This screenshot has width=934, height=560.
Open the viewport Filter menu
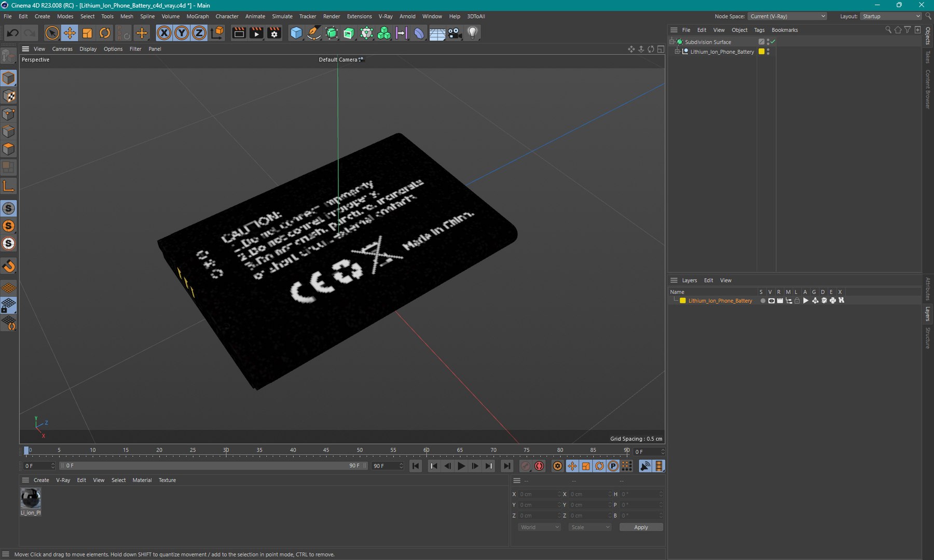pos(135,49)
